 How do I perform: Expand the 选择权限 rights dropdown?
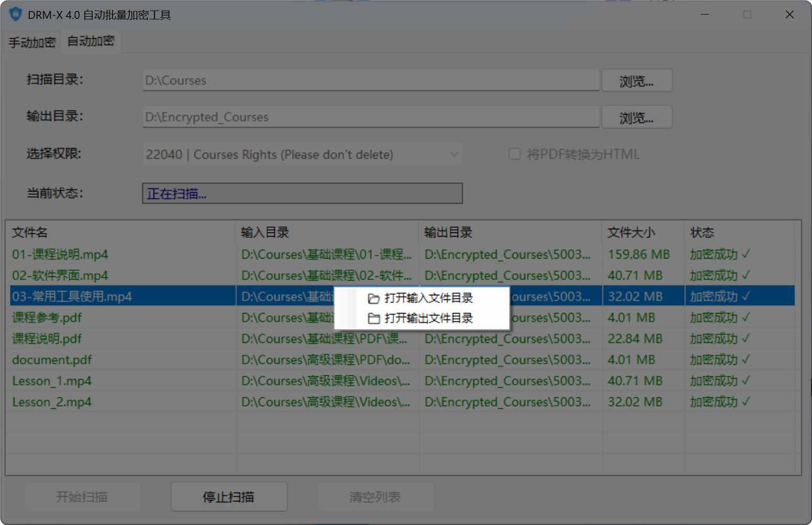click(454, 154)
